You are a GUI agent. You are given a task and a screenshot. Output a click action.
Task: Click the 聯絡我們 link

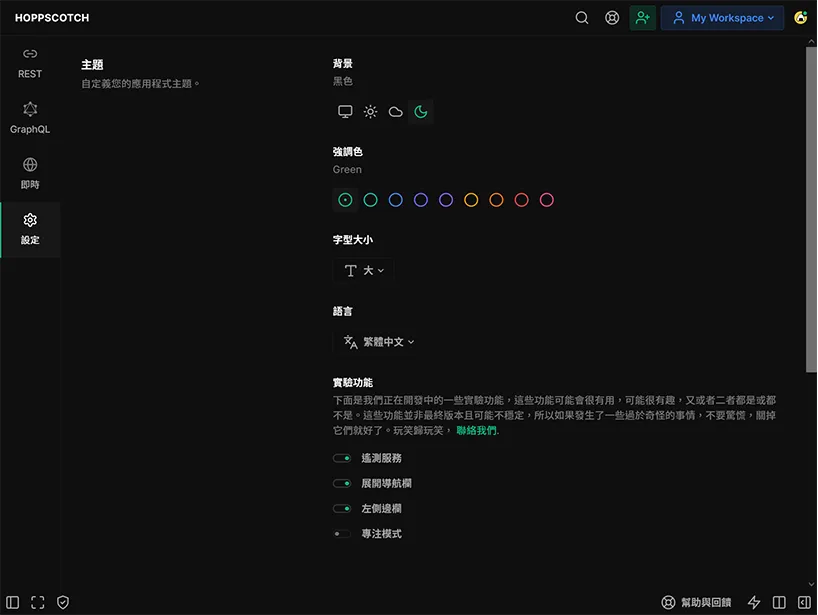[476, 431]
